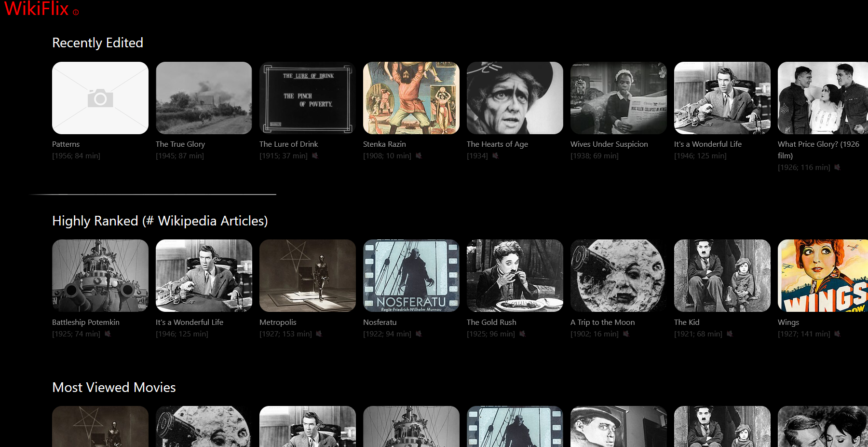Select the Nosferatu poster in Highly Ranked

(x=411, y=276)
